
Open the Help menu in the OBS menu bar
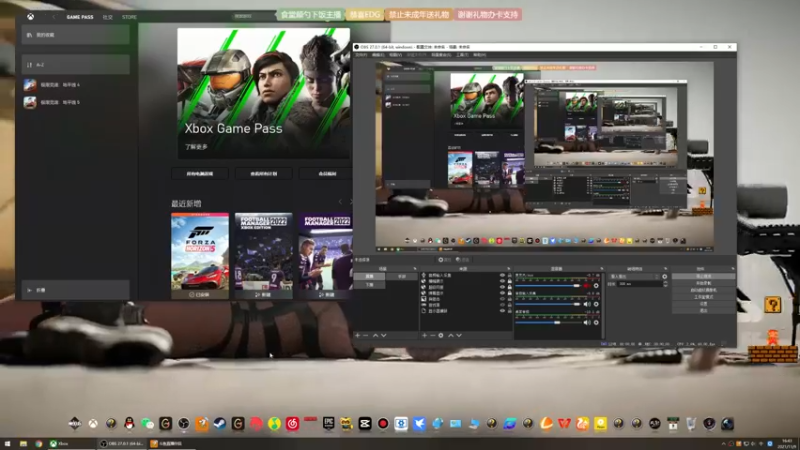pos(480,55)
